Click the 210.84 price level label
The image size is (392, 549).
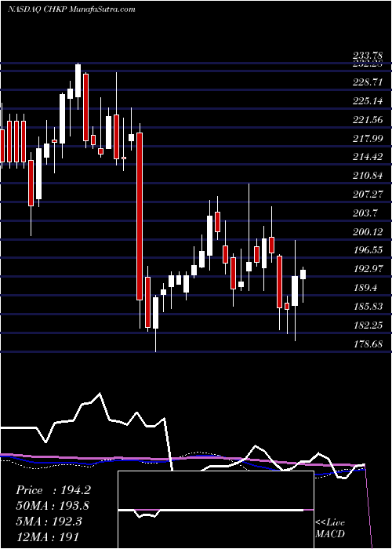(368, 176)
